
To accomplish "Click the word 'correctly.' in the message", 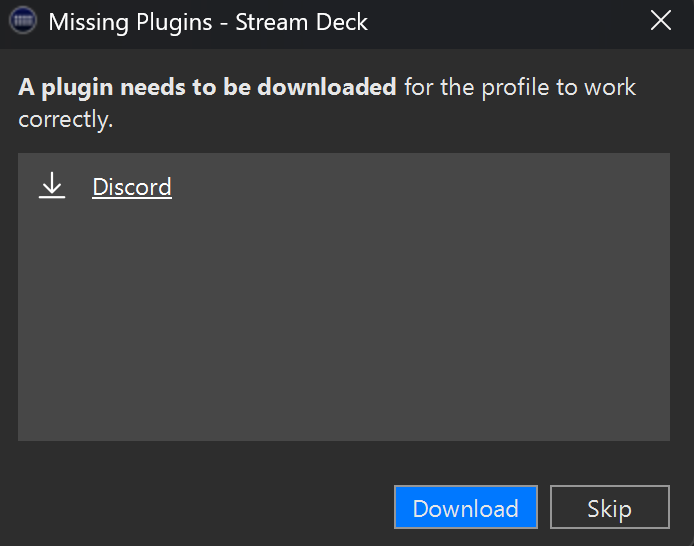I will pos(66,119).
